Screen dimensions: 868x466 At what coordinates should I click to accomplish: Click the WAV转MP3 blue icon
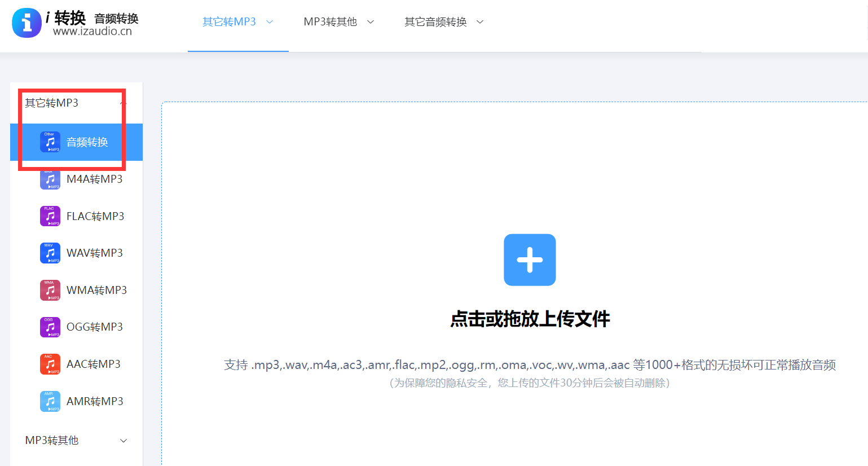click(50, 253)
